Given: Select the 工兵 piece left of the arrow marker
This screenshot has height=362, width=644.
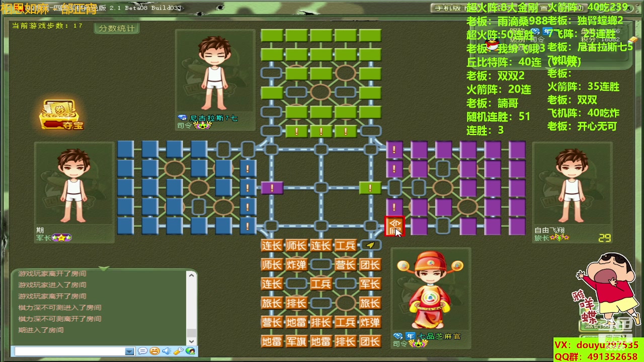Looking at the screenshot, I should (345, 245).
